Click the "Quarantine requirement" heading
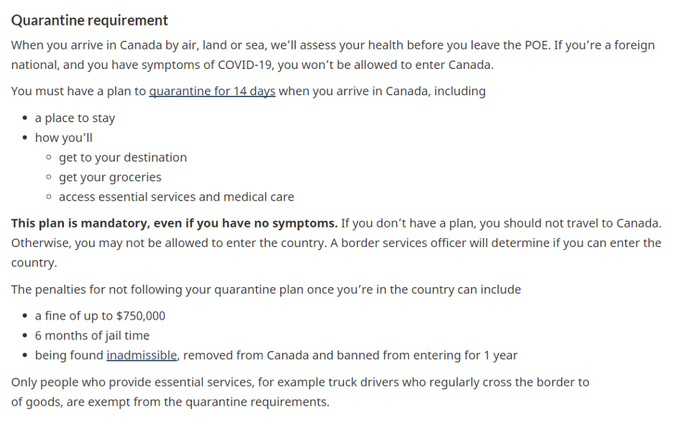Viewport: 678px width, 435px height. [x=90, y=20]
